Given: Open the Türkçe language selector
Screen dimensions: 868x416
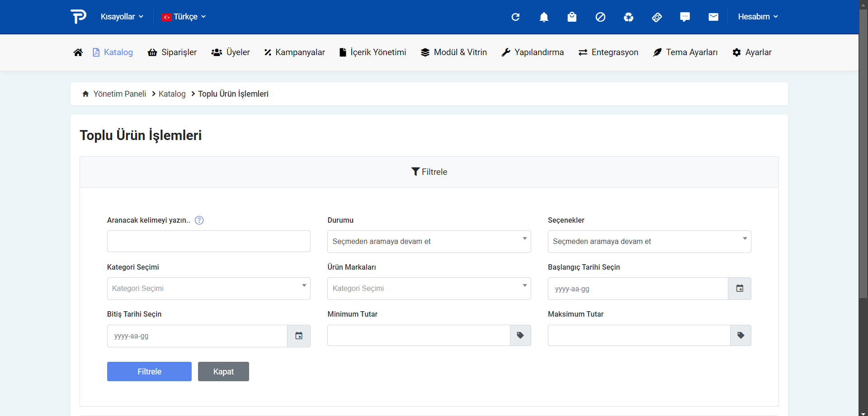Looking at the screenshot, I should (184, 17).
